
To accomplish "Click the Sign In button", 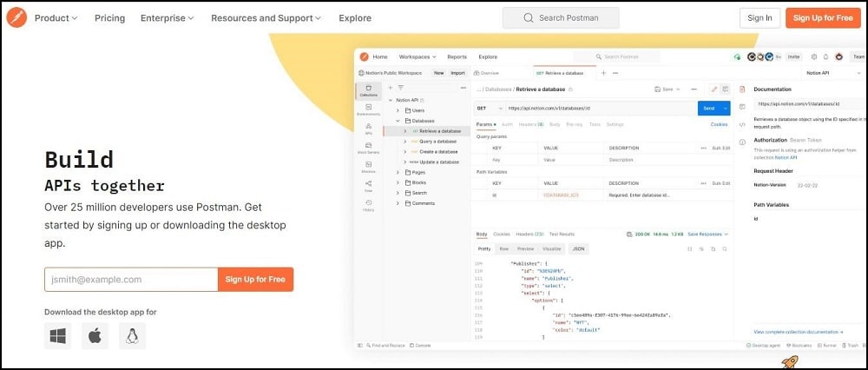I will (x=759, y=17).
